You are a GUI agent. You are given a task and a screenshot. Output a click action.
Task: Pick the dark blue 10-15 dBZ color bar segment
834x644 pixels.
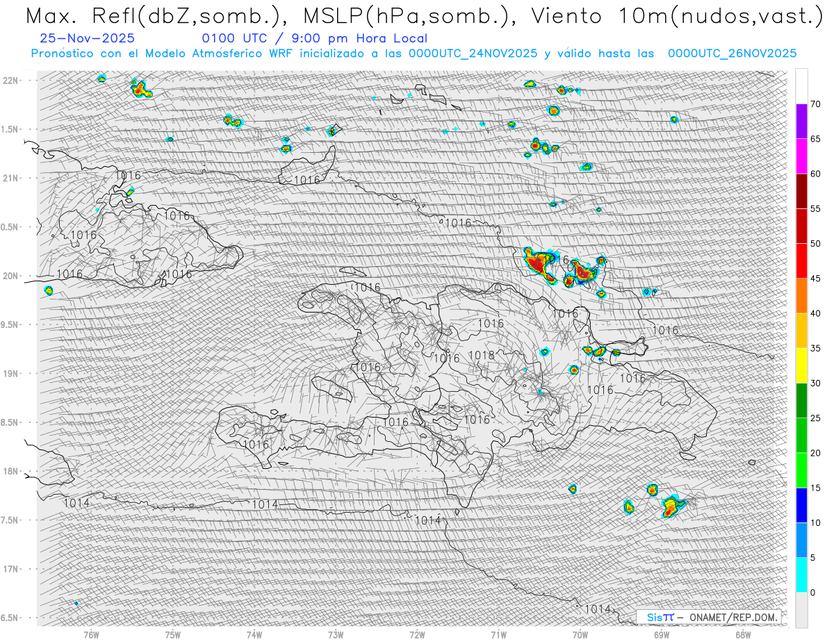[801, 505]
